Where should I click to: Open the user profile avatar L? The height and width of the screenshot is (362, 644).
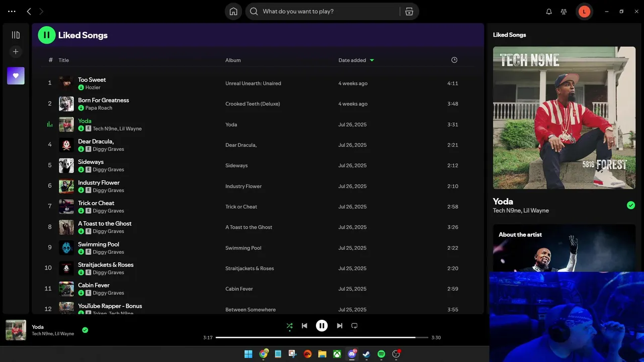[584, 12]
